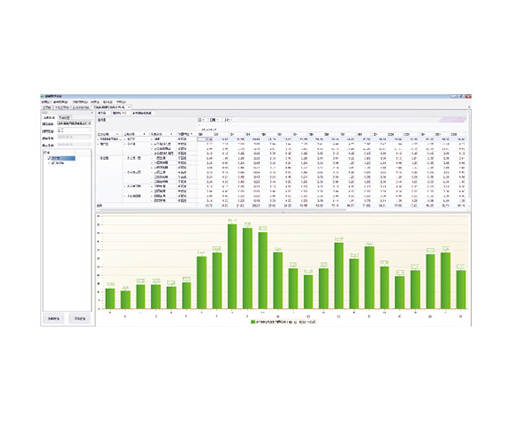Open the first dropdown button above the data table

point(201,120)
